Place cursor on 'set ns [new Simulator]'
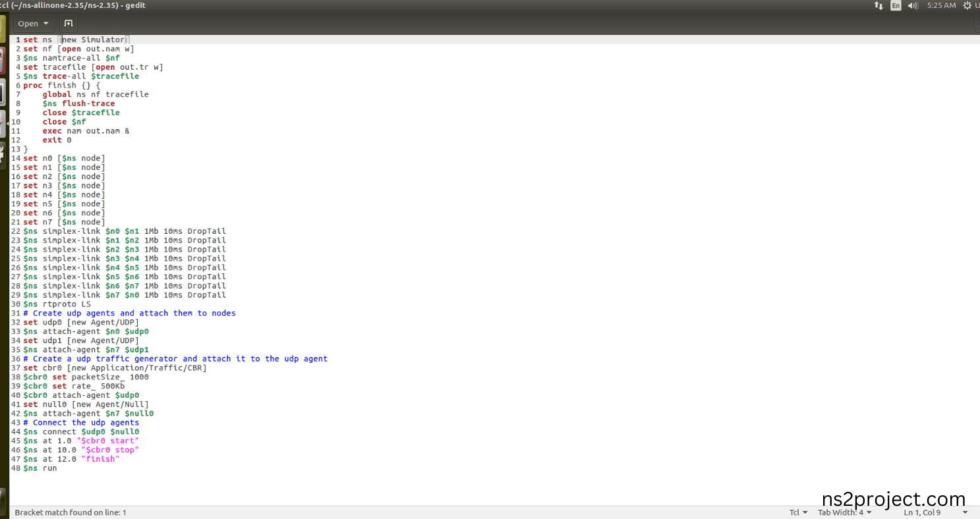Image resolution: width=980 pixels, height=519 pixels. [76, 40]
